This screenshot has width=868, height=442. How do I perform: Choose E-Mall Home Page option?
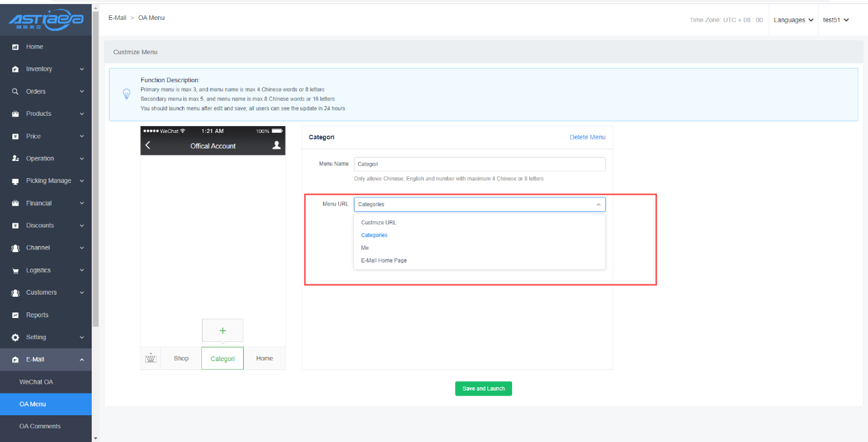383,260
